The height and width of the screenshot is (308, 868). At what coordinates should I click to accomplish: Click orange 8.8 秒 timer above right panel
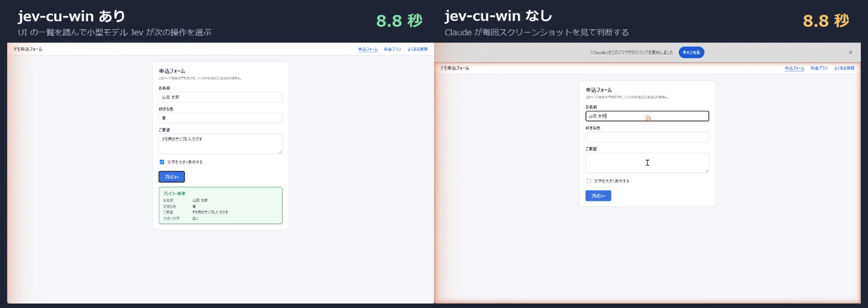tap(826, 20)
